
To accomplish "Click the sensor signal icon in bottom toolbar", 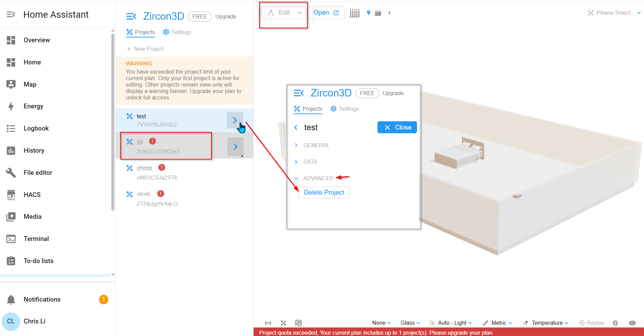I will [x=268, y=323].
